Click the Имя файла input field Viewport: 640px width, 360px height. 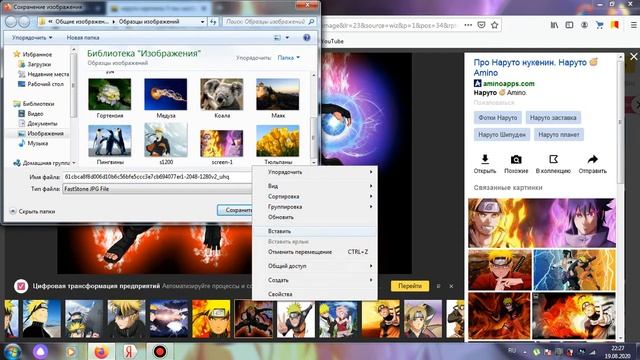[x=157, y=177]
